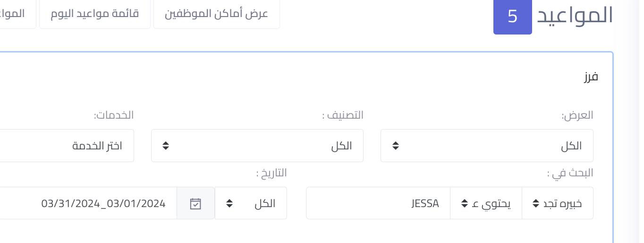Image resolution: width=644 pixels, height=243 pixels.
Task: Click the التصنيف : field label
Action: point(343,115)
